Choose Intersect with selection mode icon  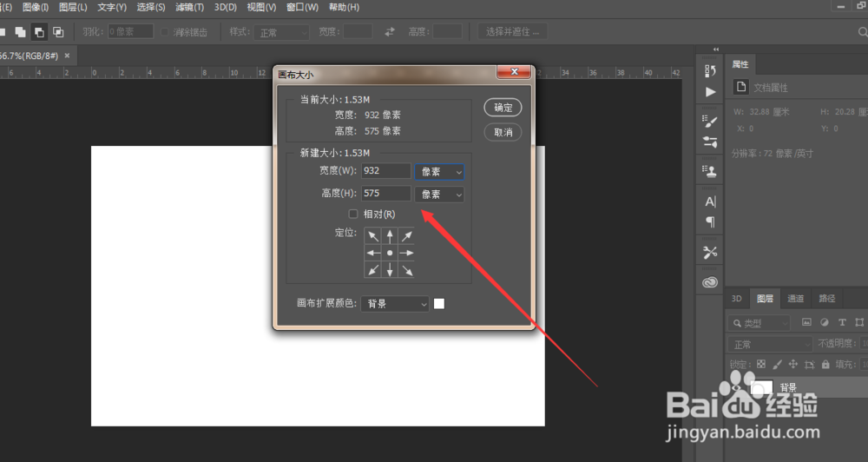pyautogui.click(x=58, y=32)
